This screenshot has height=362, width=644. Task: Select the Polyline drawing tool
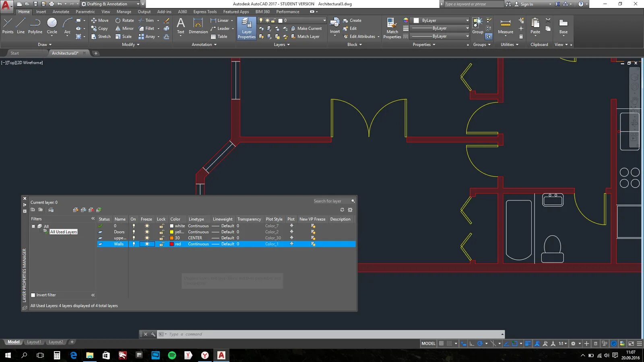tap(35, 26)
